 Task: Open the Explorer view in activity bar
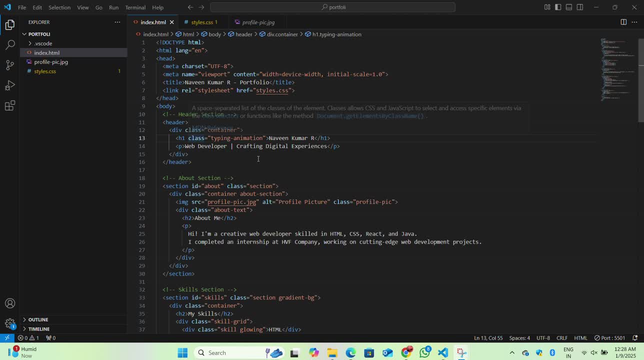[x=10, y=24]
